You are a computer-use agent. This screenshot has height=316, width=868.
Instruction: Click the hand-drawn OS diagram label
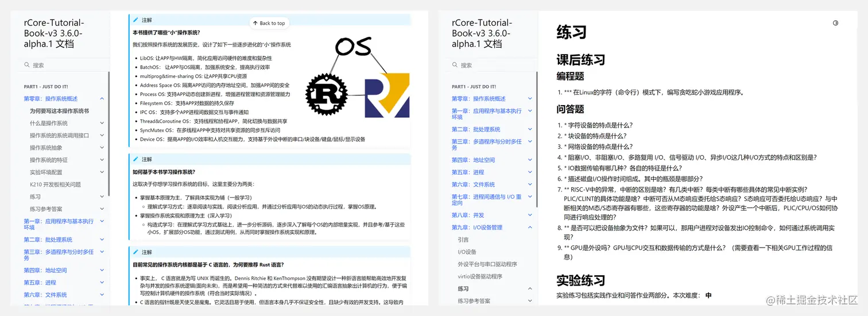click(x=353, y=47)
